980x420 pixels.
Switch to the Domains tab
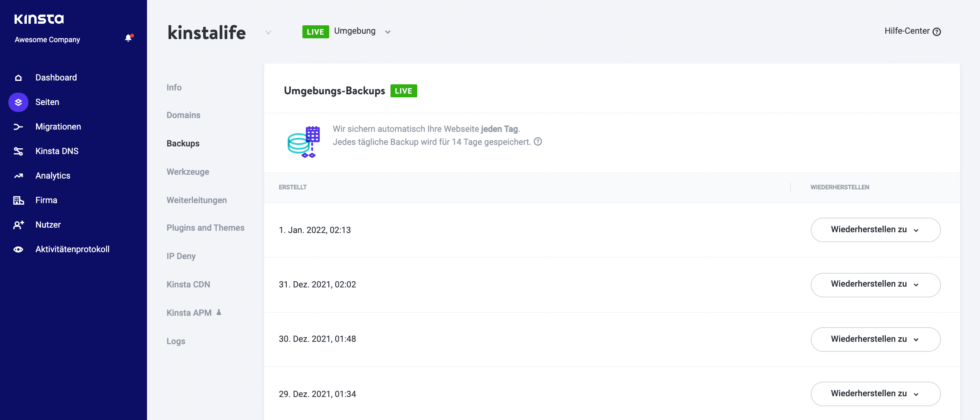point(183,115)
